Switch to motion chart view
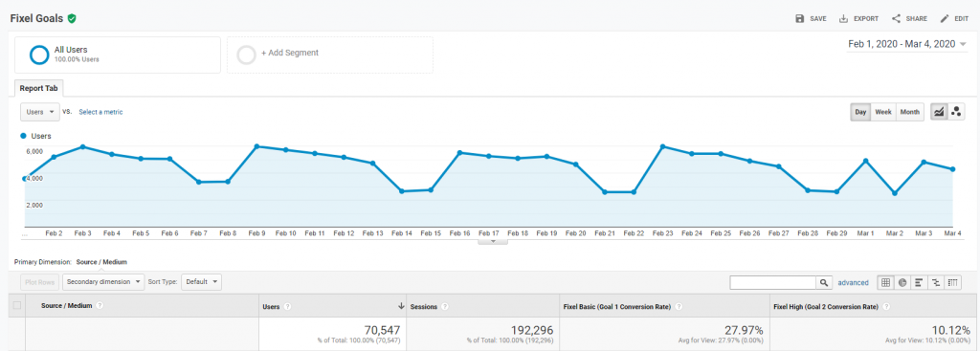This screenshot has width=980, height=351. coord(956,112)
